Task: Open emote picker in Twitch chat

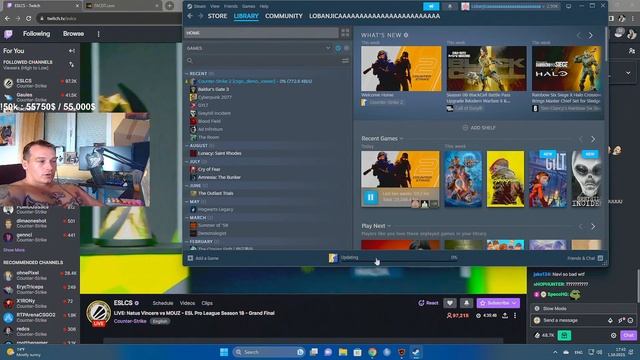Action: tap(631, 320)
